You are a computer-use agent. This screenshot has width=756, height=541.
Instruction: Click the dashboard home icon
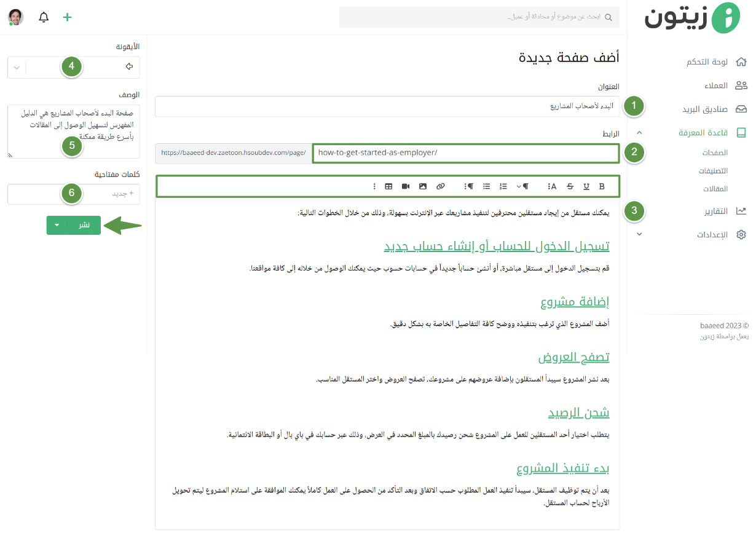(x=741, y=62)
